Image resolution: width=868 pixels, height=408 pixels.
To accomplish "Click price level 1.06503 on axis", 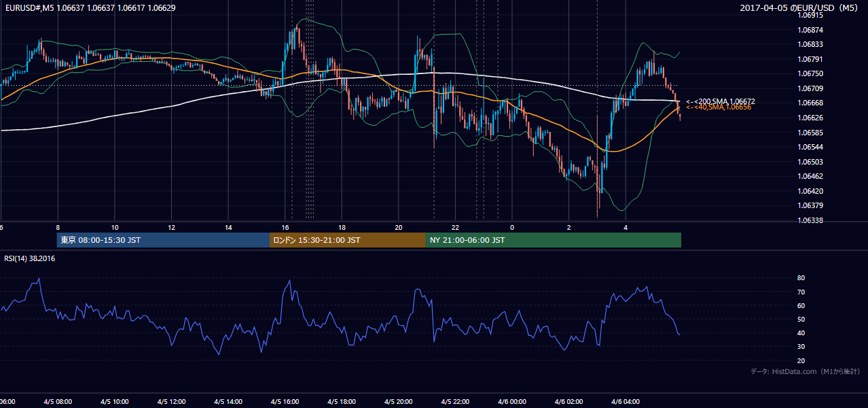I will pyautogui.click(x=810, y=162).
